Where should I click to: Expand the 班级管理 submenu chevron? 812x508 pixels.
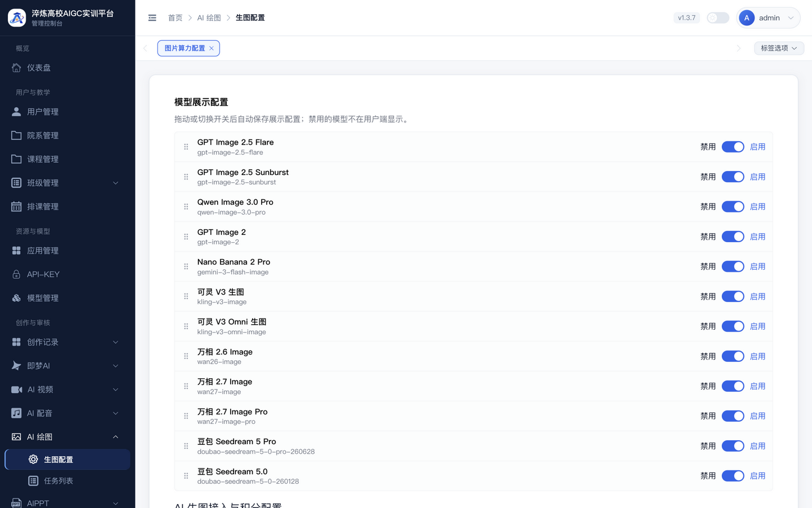[x=116, y=183]
